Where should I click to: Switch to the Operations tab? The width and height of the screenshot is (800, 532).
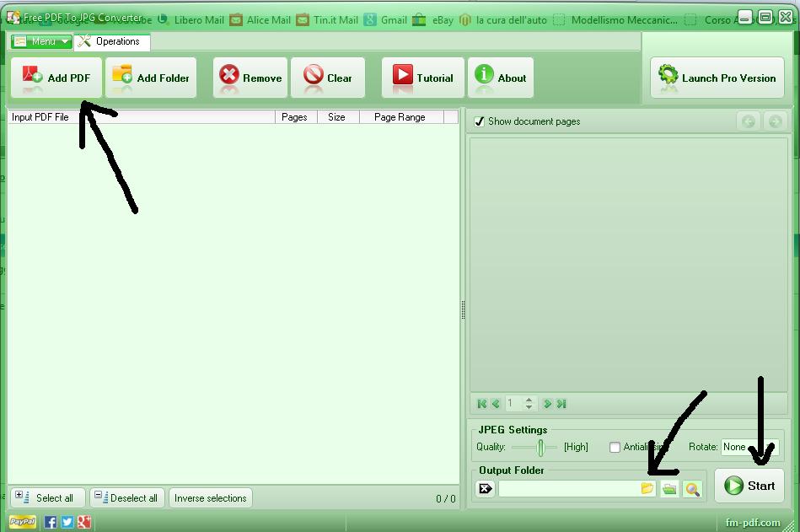(112, 41)
